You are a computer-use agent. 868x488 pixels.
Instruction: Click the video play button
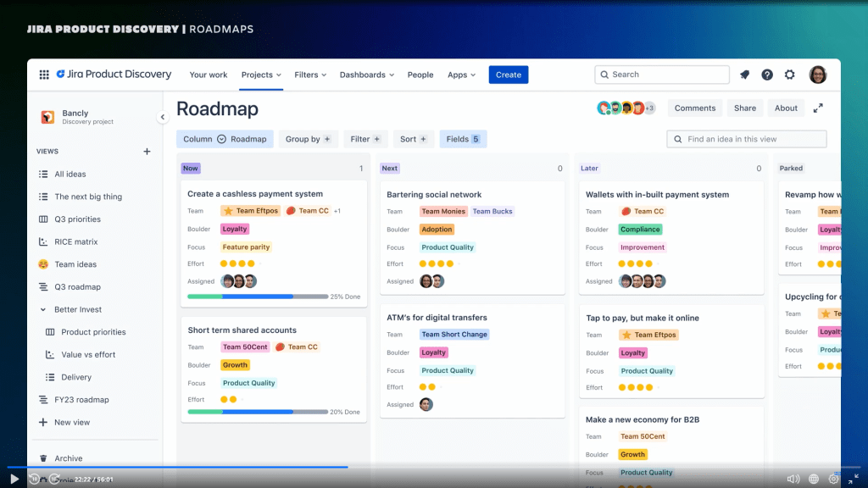14,479
